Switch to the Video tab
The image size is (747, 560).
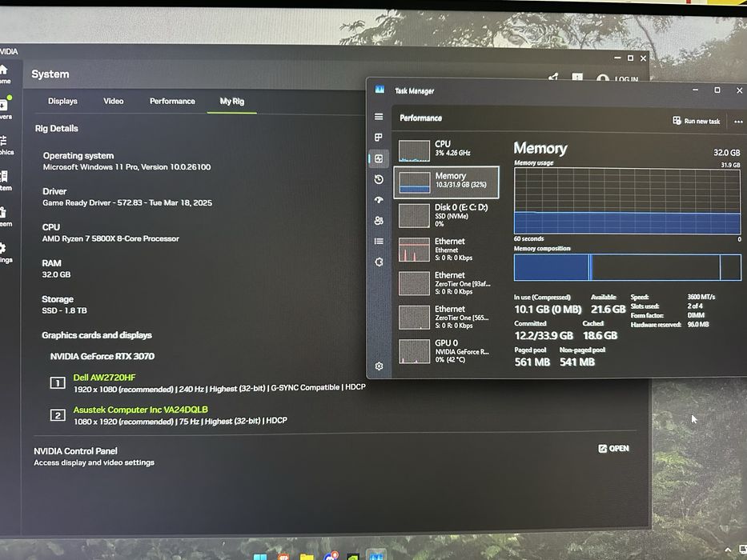[x=114, y=101]
